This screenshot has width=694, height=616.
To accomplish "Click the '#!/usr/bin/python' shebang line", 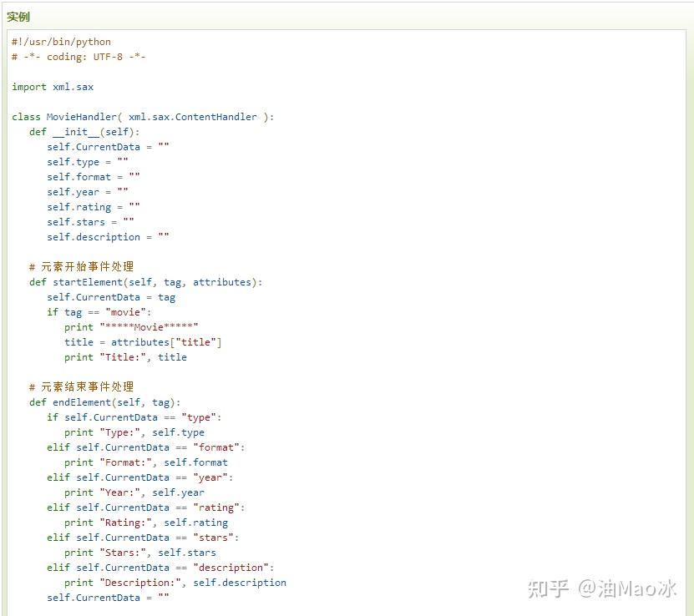I will point(61,42).
